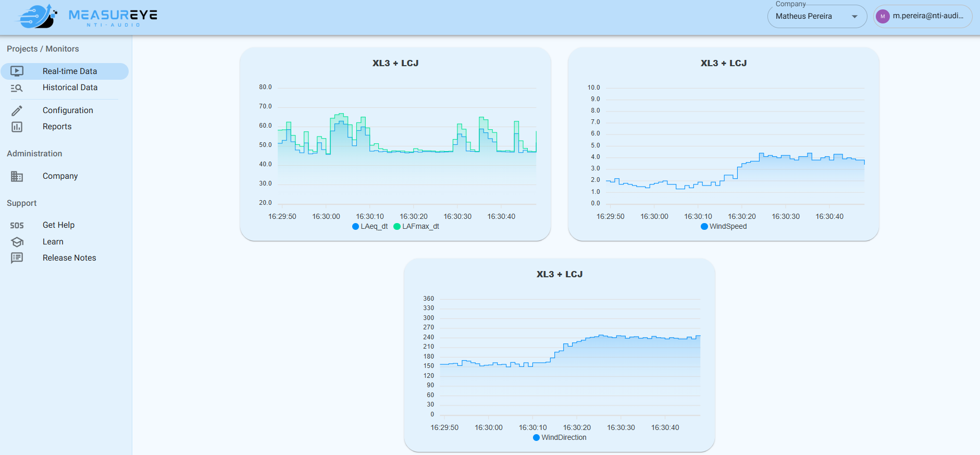Open the Release Notes link

(x=69, y=258)
